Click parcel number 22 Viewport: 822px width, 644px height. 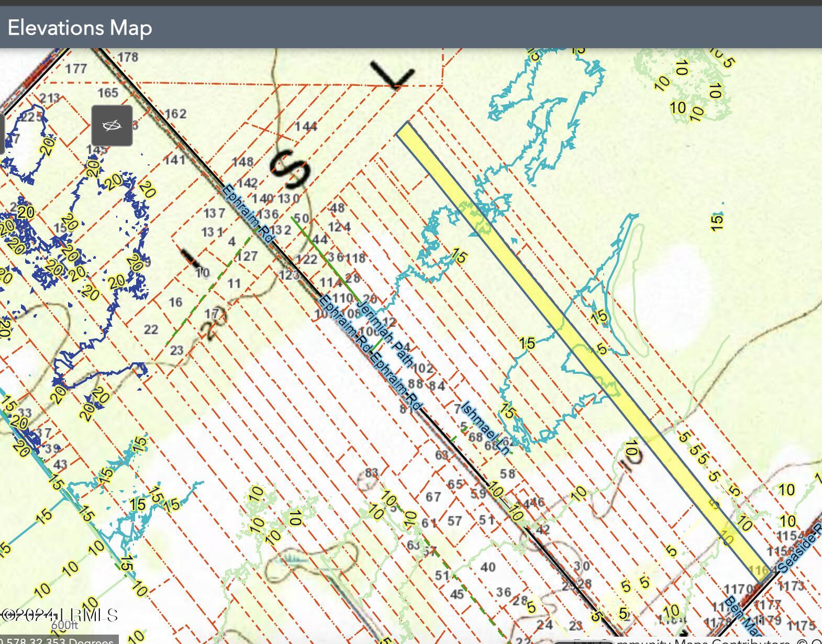pyautogui.click(x=151, y=329)
